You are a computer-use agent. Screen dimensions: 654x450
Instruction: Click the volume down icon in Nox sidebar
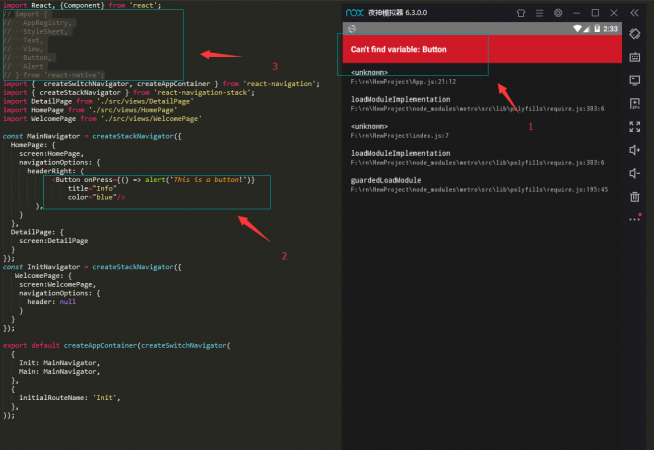coord(635,173)
